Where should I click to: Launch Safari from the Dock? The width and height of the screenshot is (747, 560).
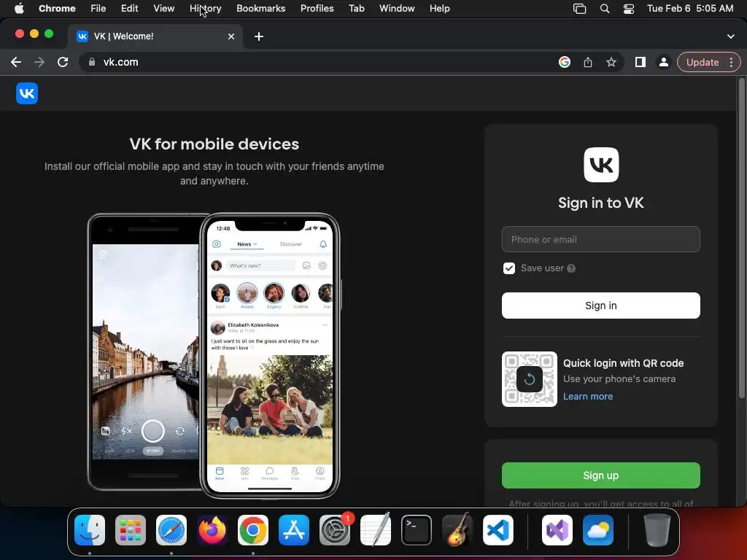click(171, 530)
